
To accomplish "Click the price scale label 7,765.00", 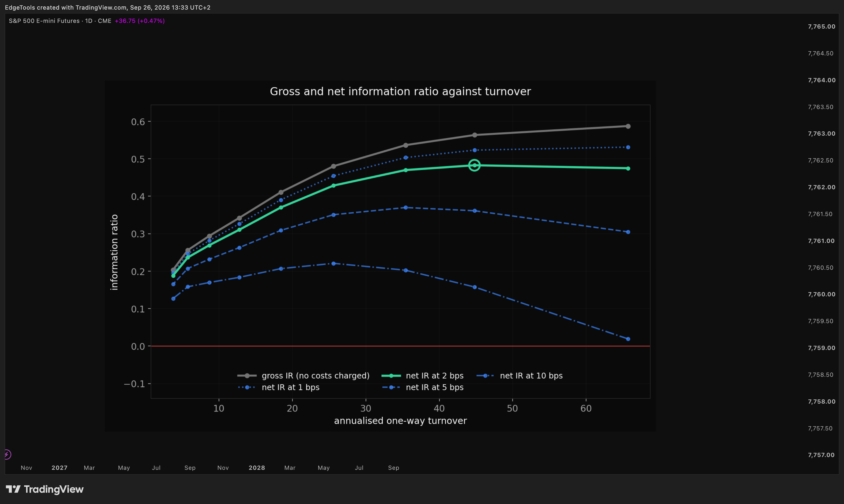I will point(822,27).
